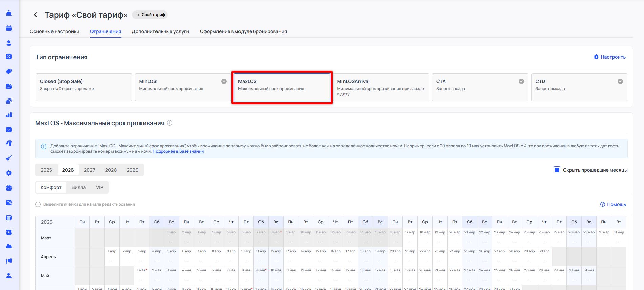Click the reception bell icon in sidebar

(9, 13)
